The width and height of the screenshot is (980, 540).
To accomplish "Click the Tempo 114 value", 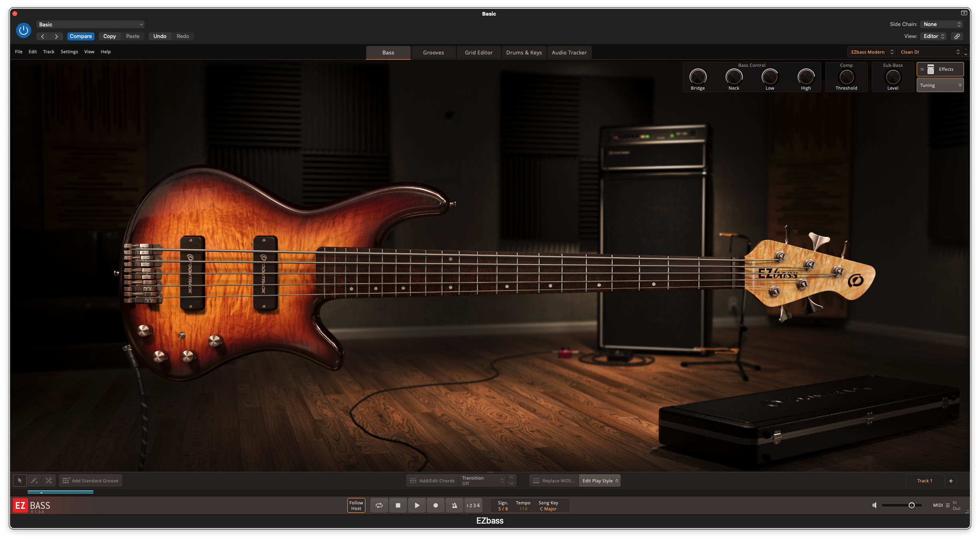I will coord(523,509).
